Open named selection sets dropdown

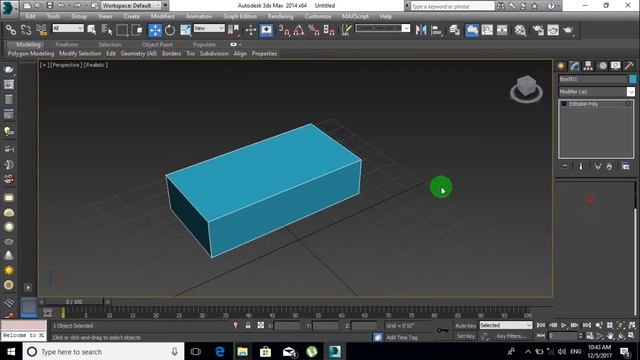(x=382, y=28)
